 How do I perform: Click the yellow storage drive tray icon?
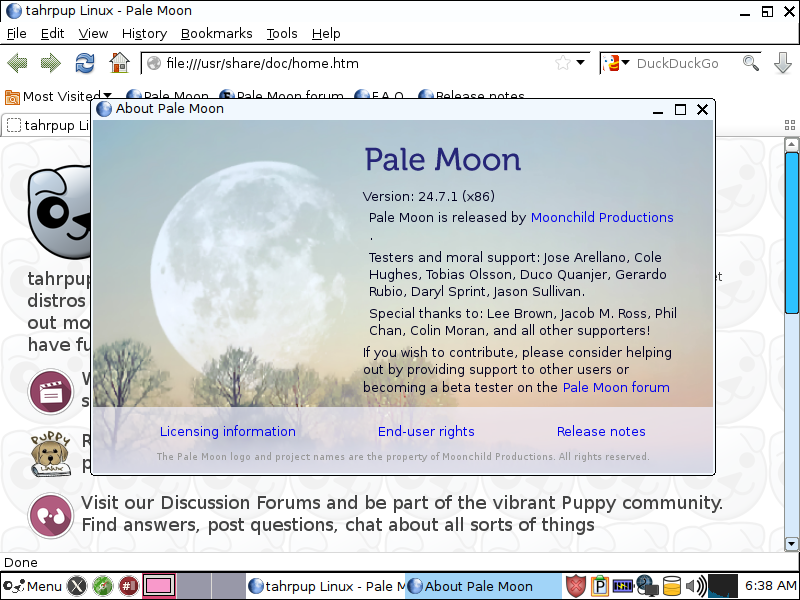click(x=671, y=586)
